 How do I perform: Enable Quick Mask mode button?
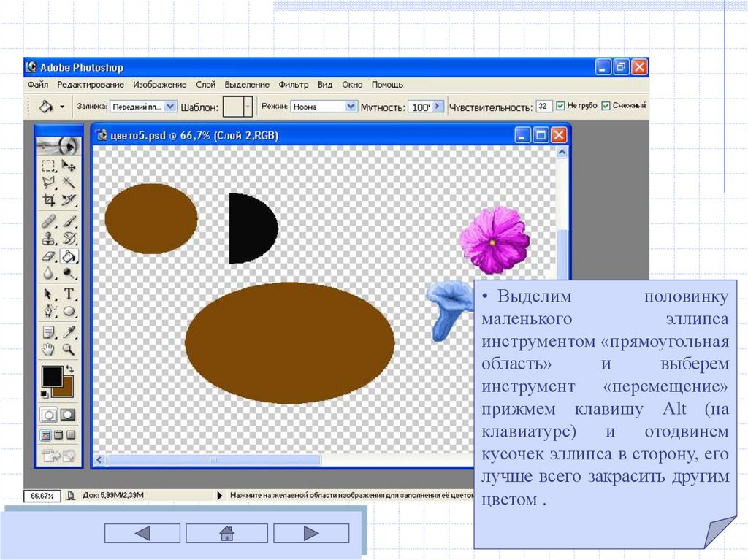coord(67,415)
